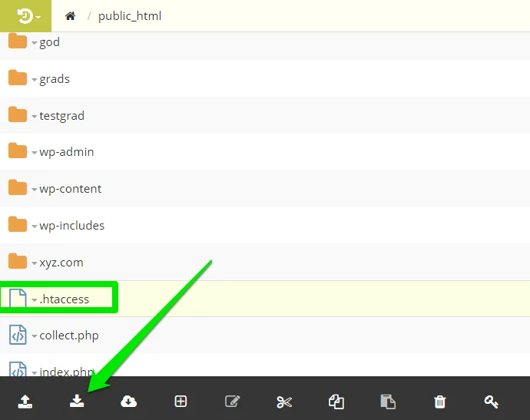
Task: Click the Upload icon in bottom toolbar
Action: (25, 402)
